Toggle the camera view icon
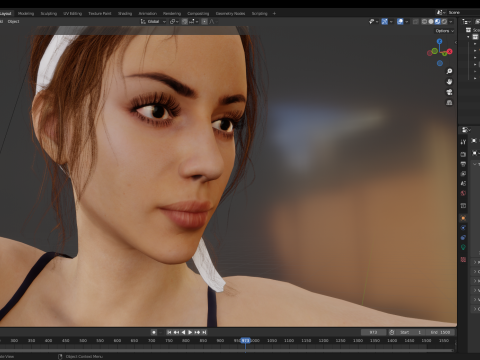The height and width of the screenshot is (360, 480). pyautogui.click(x=449, y=92)
